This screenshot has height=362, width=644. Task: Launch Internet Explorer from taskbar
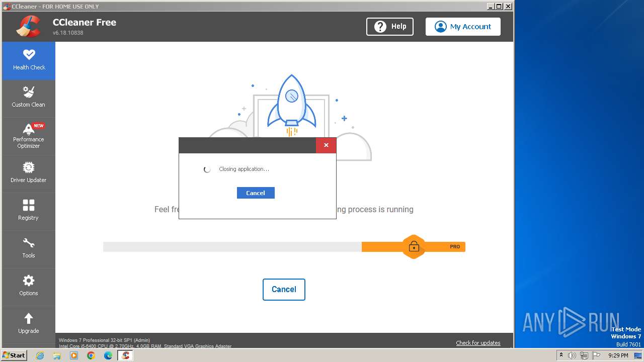point(40,355)
